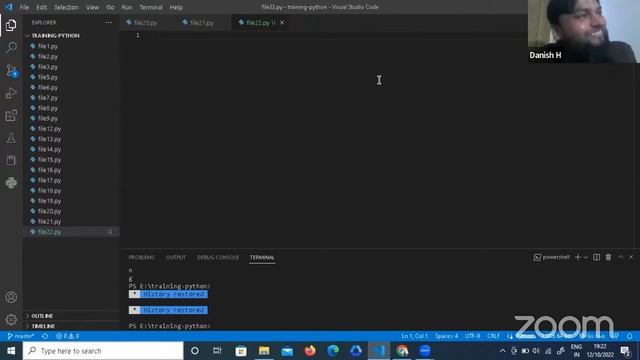Viewport: 640px width, 360px height.
Task: Open the Extensions view
Action: pyautogui.click(x=11, y=116)
